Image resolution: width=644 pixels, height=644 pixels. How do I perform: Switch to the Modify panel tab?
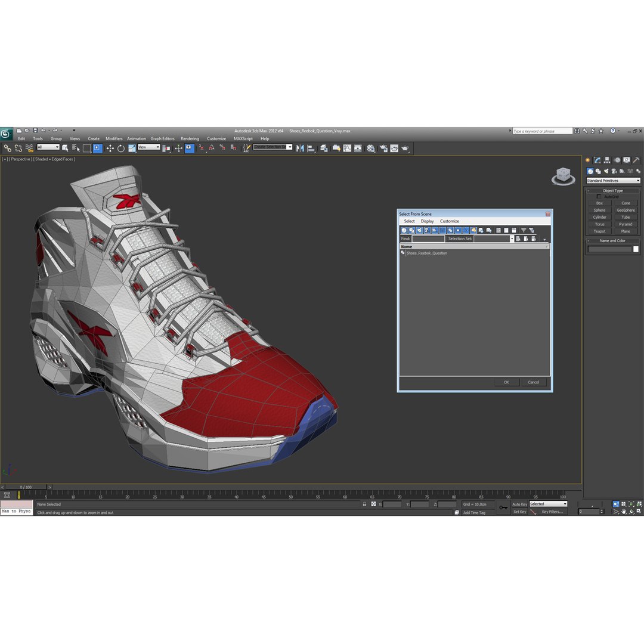[597, 160]
